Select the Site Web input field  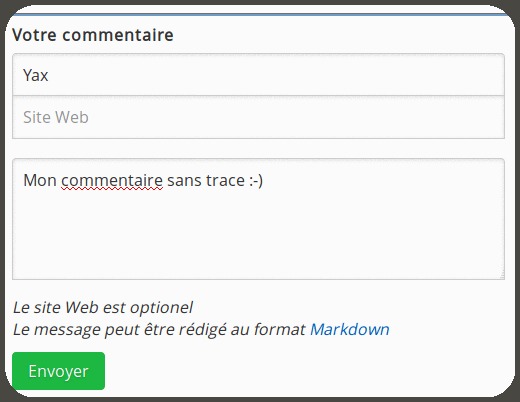[258, 117]
